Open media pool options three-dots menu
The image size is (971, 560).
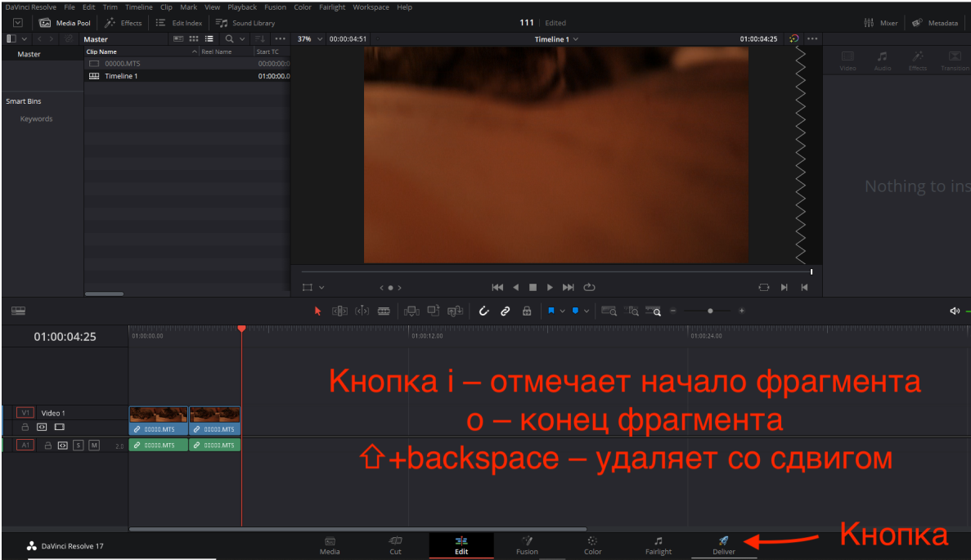(280, 39)
